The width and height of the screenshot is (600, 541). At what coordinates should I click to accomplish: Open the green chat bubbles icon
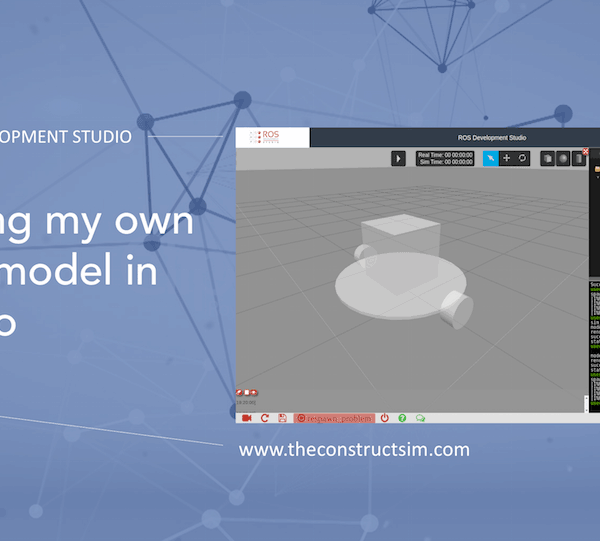tap(420, 418)
